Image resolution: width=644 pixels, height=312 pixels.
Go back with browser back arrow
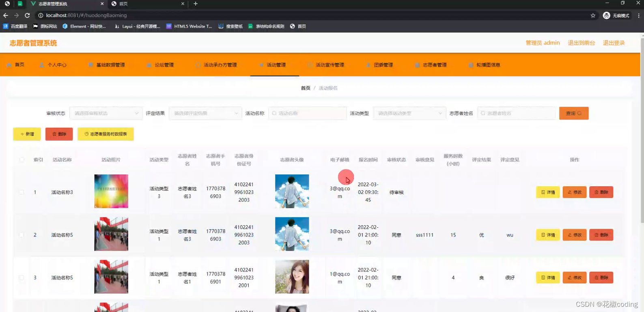(x=6, y=15)
